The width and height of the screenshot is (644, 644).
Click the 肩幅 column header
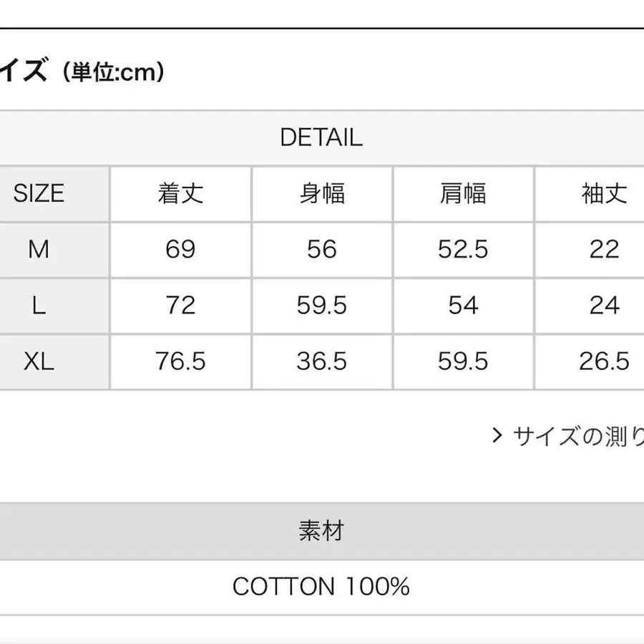(x=463, y=193)
